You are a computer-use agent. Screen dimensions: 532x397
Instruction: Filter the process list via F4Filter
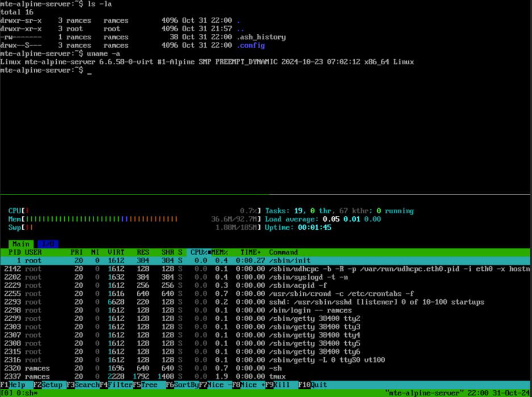pos(116,384)
